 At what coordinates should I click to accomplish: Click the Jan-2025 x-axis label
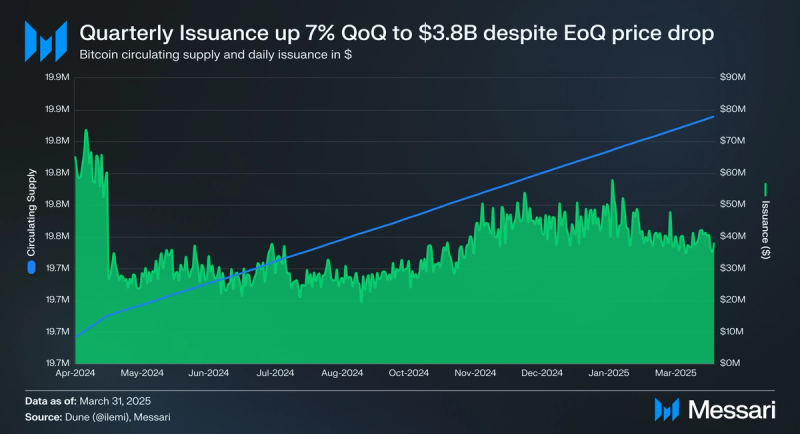point(609,373)
